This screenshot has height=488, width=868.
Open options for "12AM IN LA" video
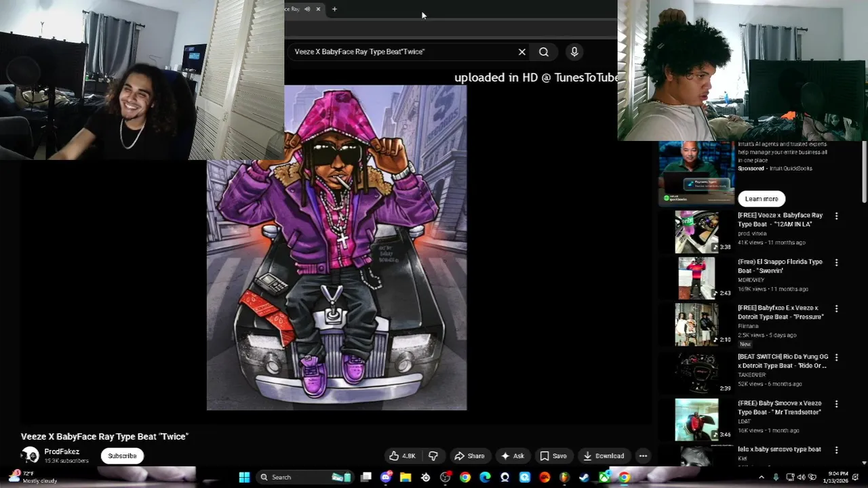click(836, 216)
